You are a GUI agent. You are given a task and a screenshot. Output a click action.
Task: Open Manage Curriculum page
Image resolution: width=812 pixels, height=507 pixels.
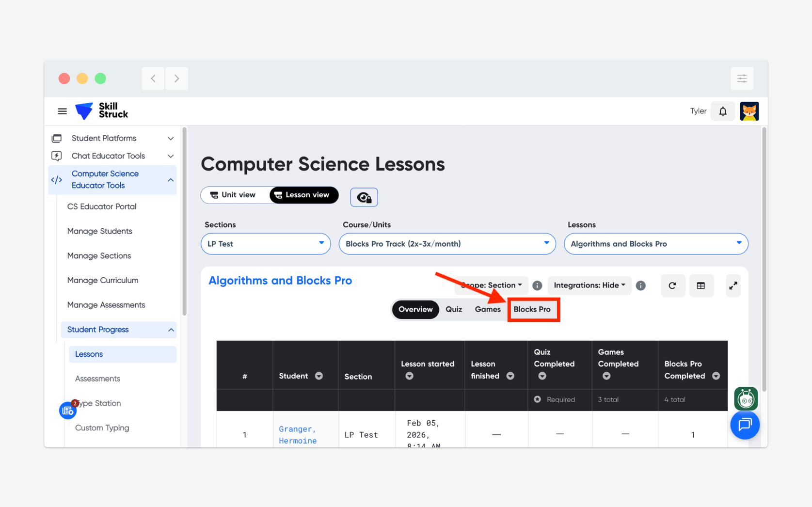coord(103,280)
